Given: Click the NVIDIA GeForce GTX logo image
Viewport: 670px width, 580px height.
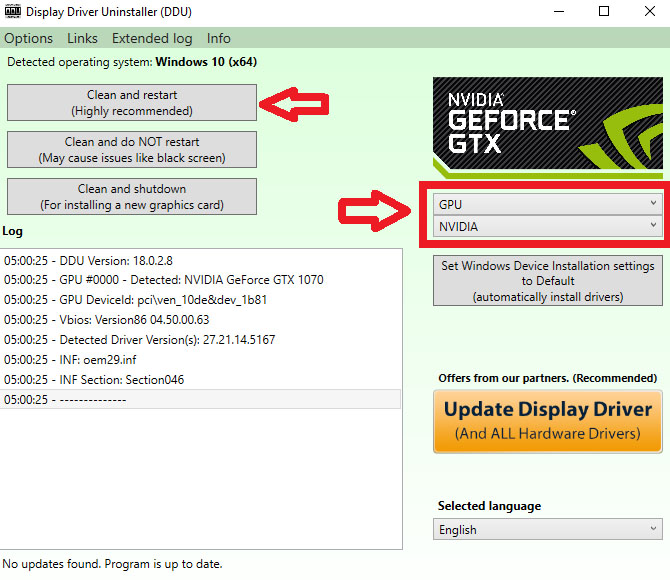Looking at the screenshot, I should click(547, 127).
